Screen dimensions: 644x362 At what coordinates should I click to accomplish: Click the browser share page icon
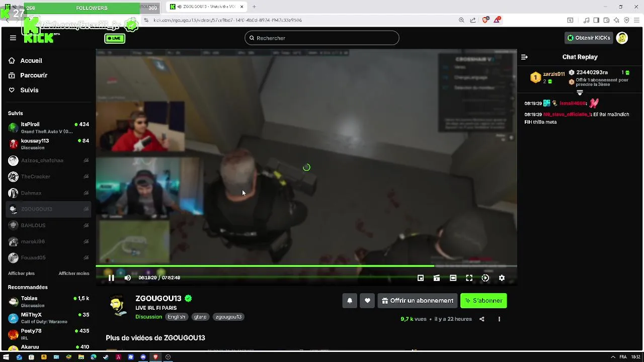pyautogui.click(x=473, y=20)
